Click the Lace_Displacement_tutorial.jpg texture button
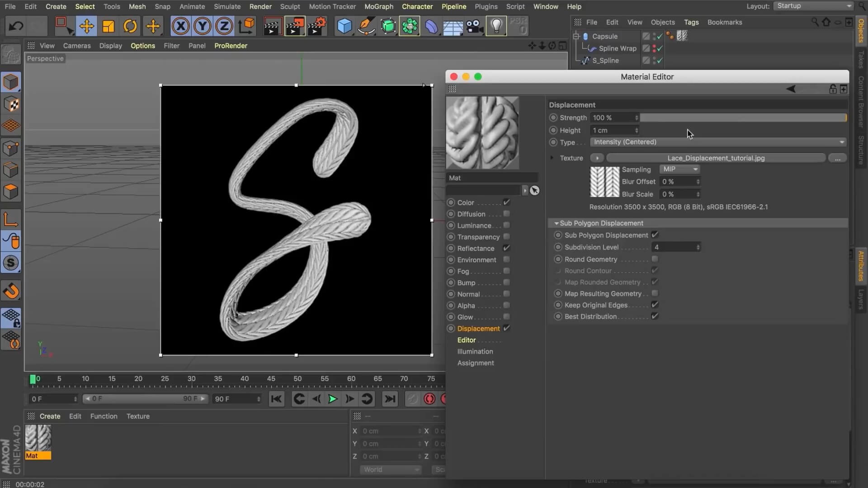This screenshot has height=488, width=868. [716, 158]
